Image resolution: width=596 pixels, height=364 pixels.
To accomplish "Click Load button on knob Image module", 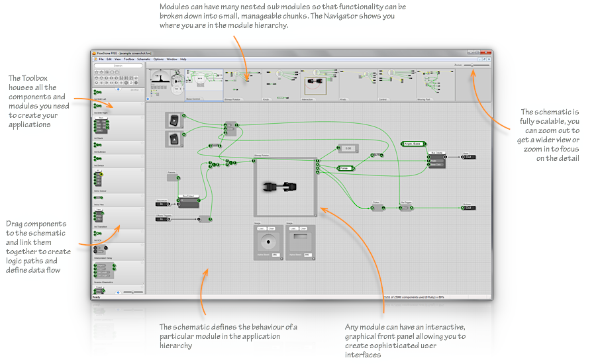I will point(262,229).
